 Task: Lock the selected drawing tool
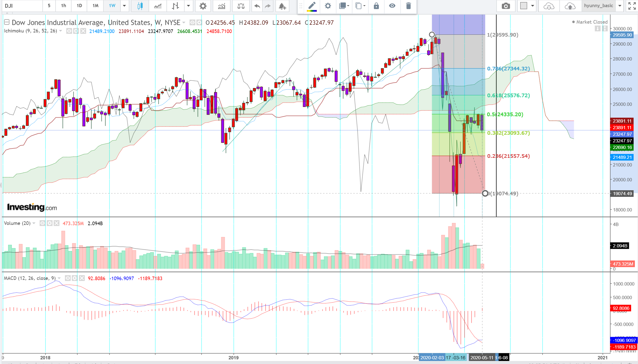click(x=376, y=6)
